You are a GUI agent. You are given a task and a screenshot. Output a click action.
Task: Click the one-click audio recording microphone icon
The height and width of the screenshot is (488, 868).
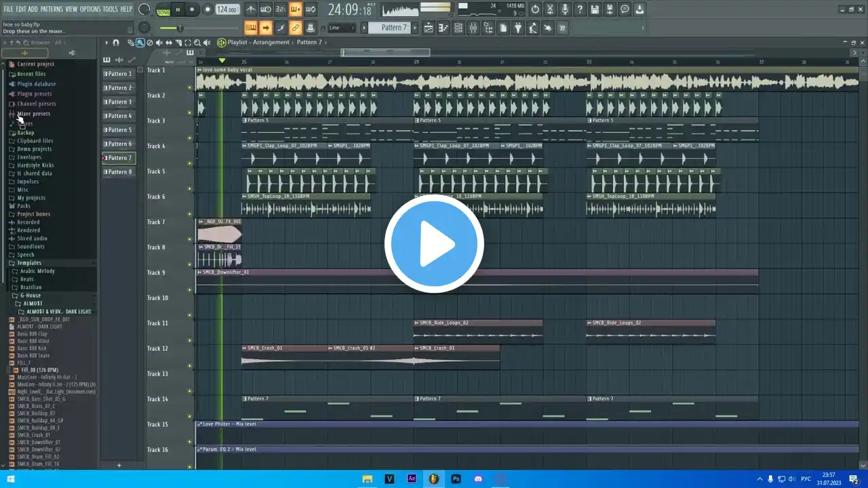coord(565,9)
